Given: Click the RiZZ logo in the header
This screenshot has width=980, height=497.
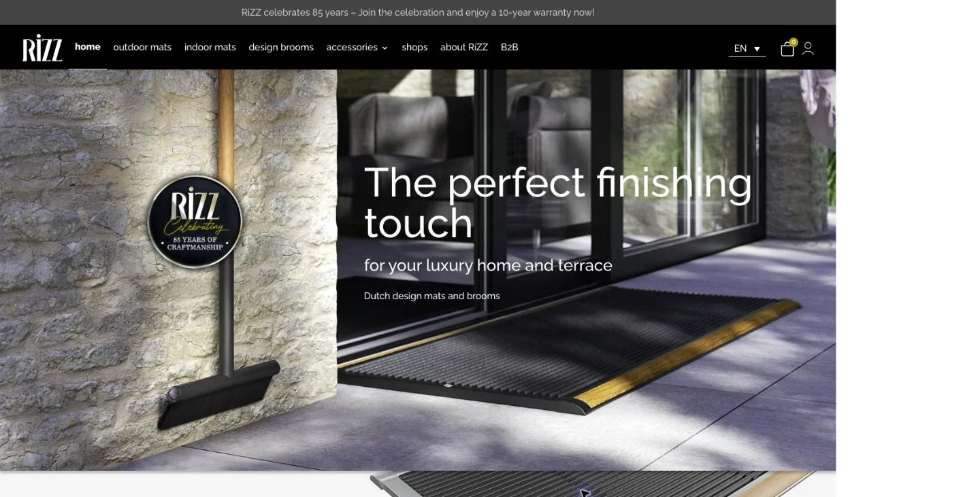Looking at the screenshot, I should (42, 48).
